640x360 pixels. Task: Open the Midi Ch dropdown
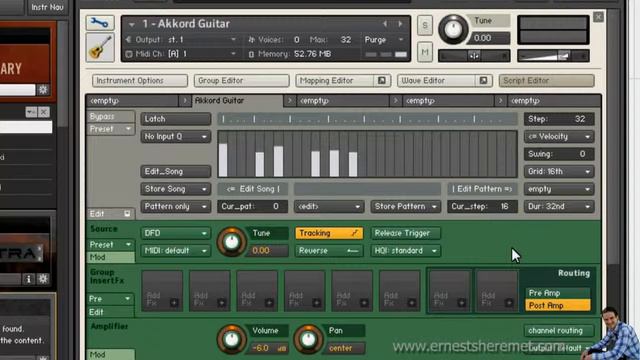pos(182,54)
